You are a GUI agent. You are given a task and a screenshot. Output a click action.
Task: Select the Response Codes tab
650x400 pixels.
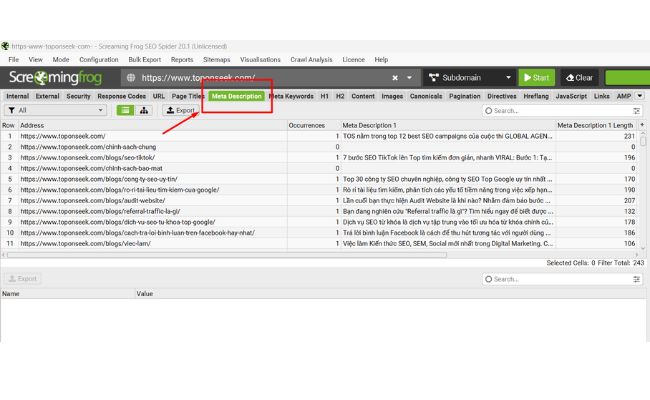121,96
